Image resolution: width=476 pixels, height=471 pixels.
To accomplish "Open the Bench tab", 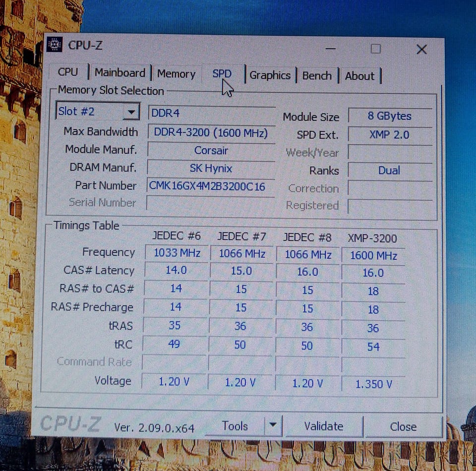I will click(317, 75).
